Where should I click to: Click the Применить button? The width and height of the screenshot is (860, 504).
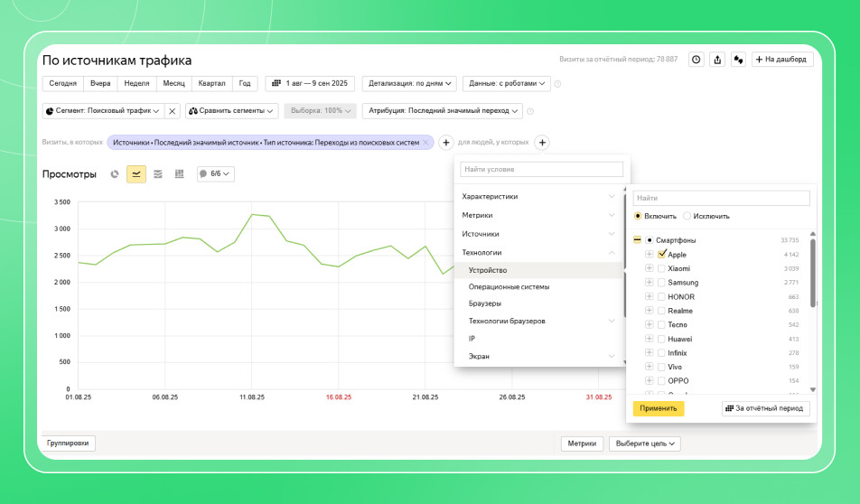click(x=659, y=408)
